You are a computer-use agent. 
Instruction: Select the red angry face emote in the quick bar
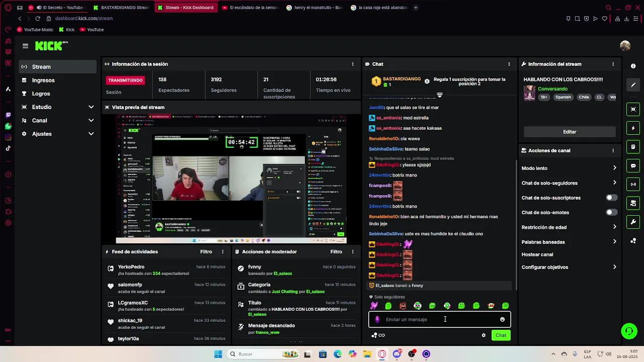click(x=403, y=306)
